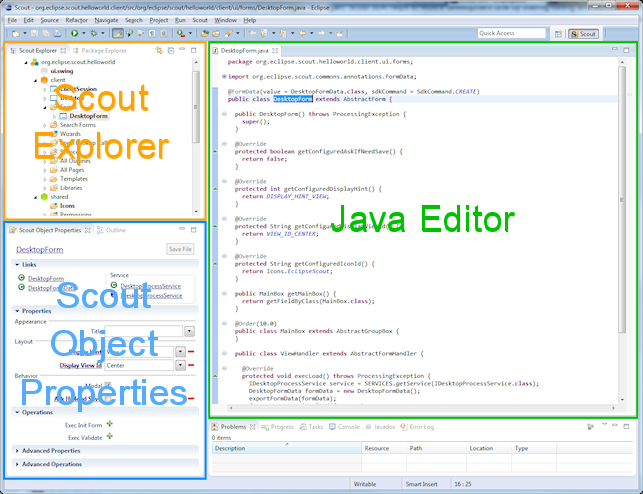The image size is (643, 494).
Task: Click the Open Task folder icon
Action: pos(216,33)
